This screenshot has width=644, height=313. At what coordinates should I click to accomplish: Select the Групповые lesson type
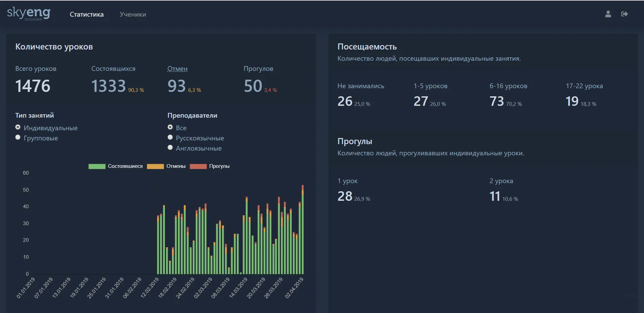coord(18,137)
